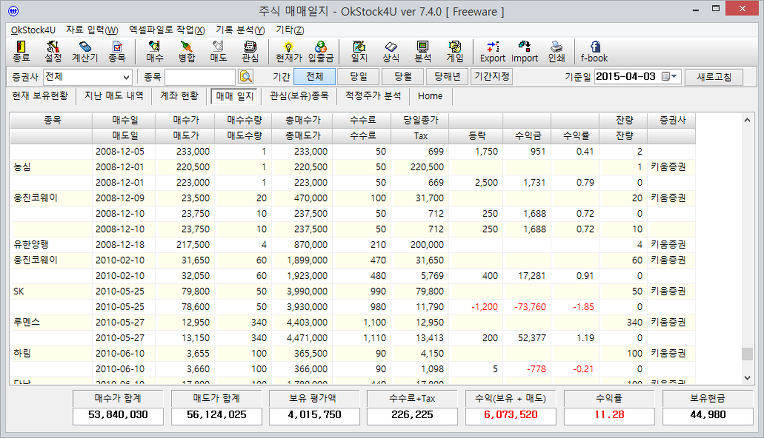
Task: Click the 인쇄 (print) icon
Action: pyautogui.click(x=556, y=50)
